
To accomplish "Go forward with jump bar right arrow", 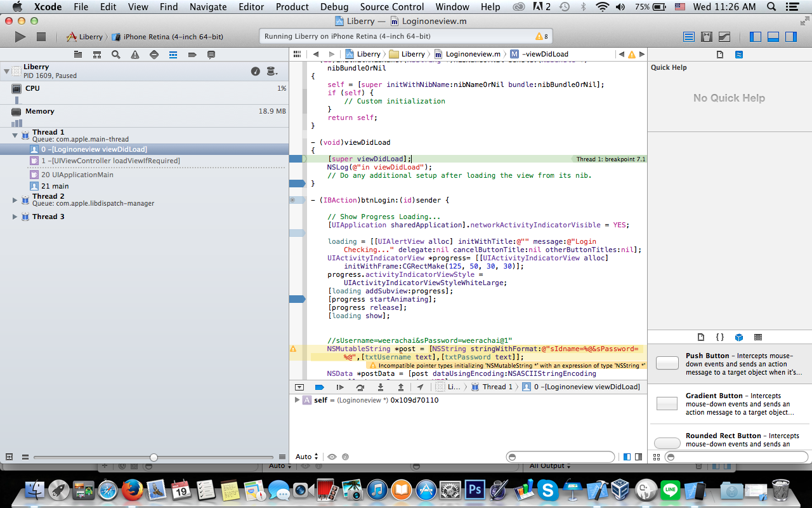I will 332,54.
